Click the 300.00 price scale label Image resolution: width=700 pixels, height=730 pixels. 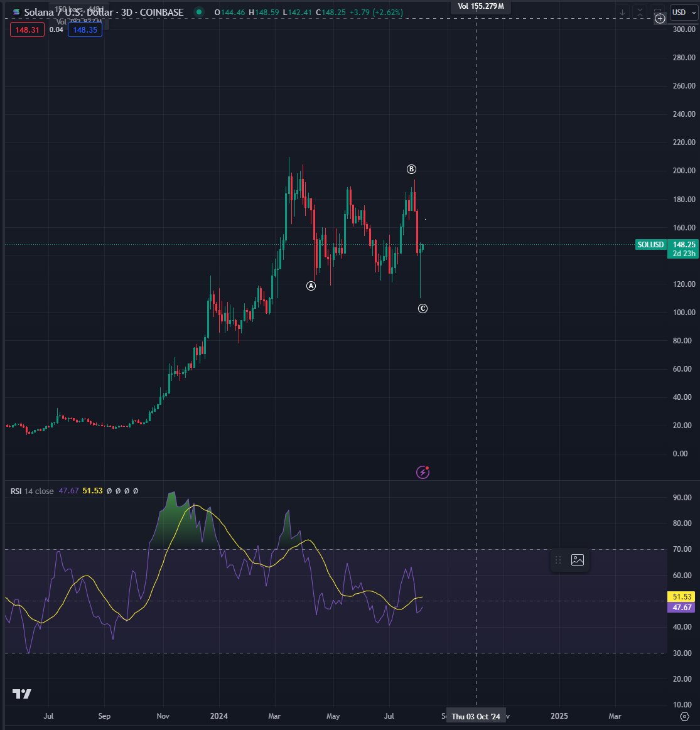point(684,29)
